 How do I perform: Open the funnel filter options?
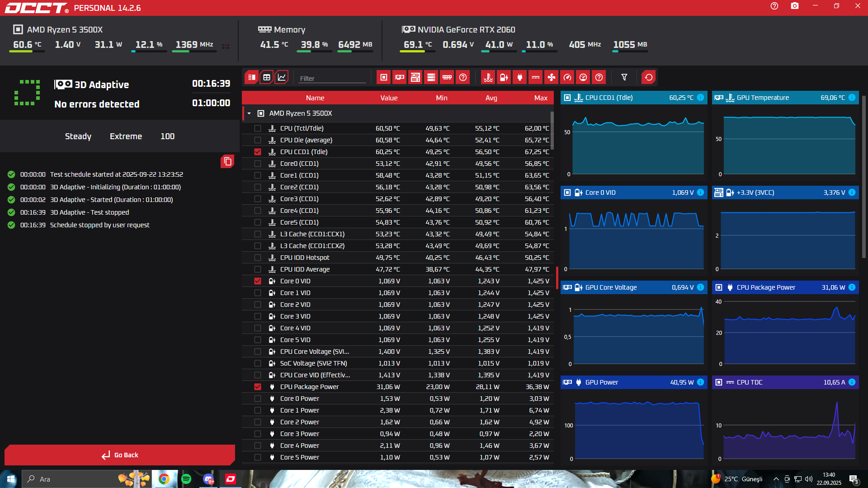[x=624, y=77]
